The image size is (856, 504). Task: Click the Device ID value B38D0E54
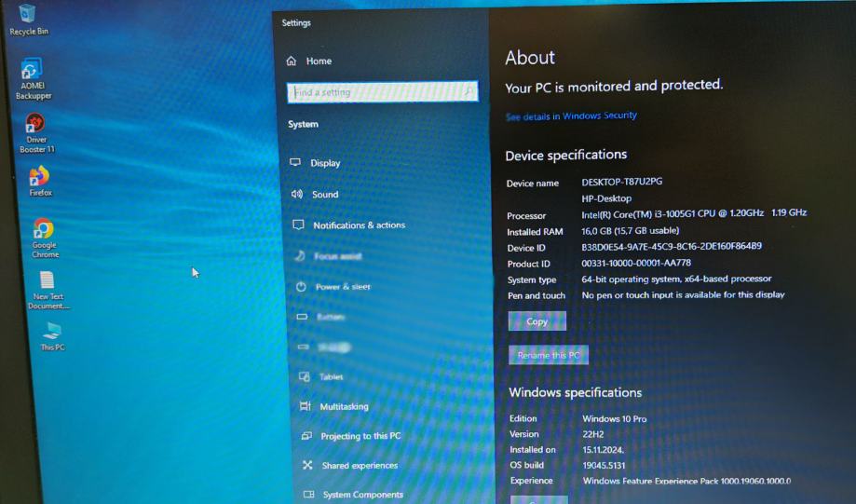point(672,246)
